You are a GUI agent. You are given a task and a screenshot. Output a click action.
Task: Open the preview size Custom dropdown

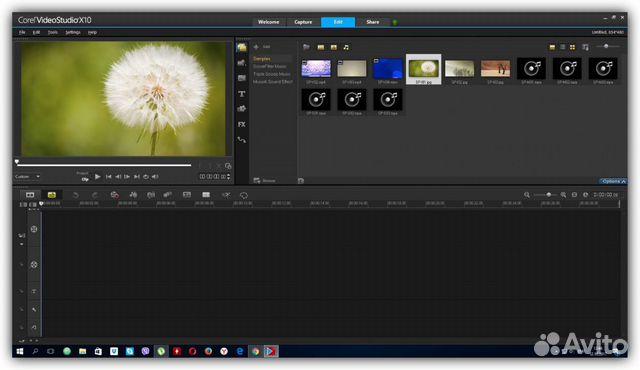click(27, 177)
